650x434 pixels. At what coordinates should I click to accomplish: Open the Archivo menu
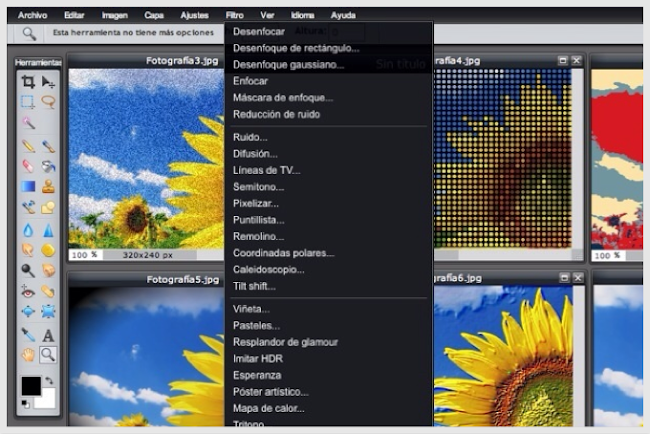(33, 16)
